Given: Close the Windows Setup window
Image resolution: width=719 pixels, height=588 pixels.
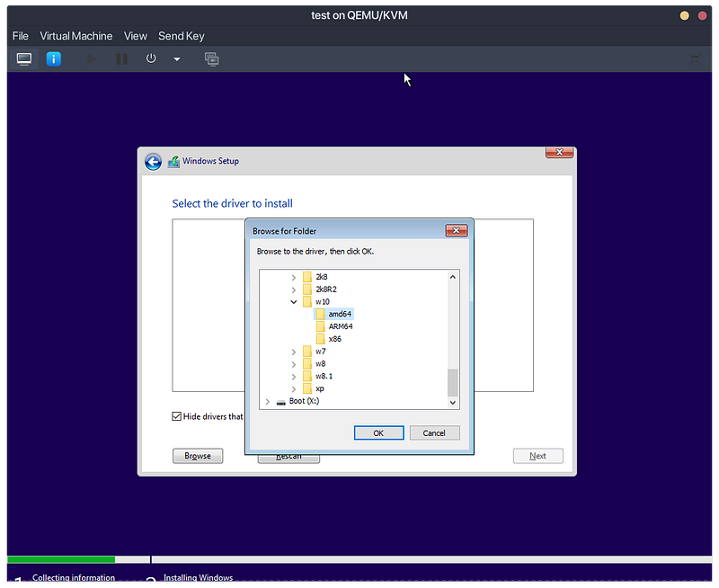Looking at the screenshot, I should coord(559,152).
